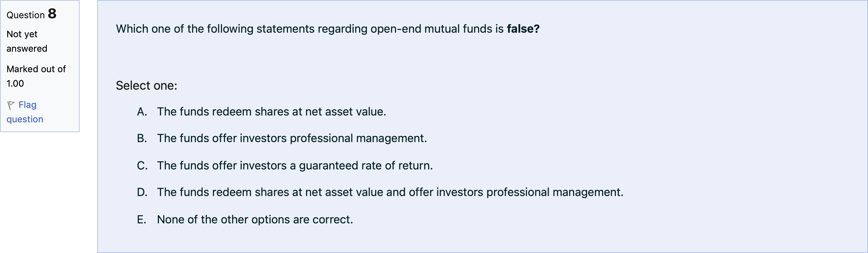This screenshot has width=868, height=253.
Task: Choose answer text "The funds offer investors professional management."
Action: (x=292, y=138)
